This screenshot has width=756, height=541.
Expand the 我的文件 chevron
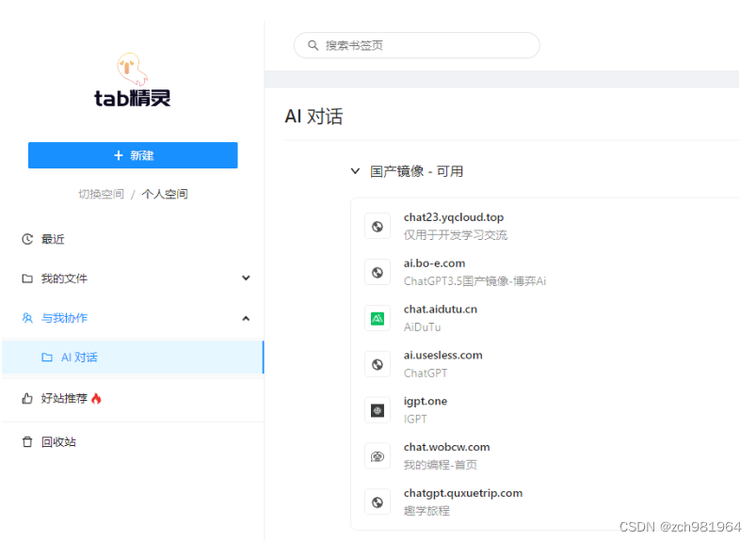(246, 278)
